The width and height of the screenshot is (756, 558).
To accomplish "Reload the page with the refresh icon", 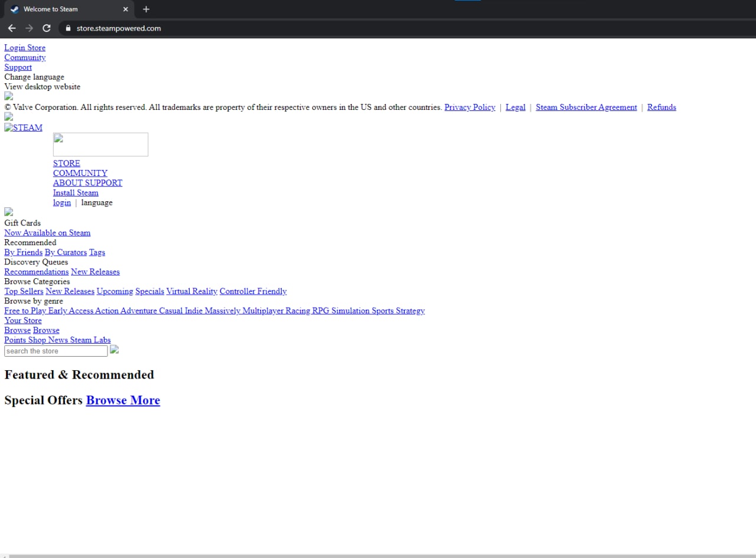I will pos(47,28).
